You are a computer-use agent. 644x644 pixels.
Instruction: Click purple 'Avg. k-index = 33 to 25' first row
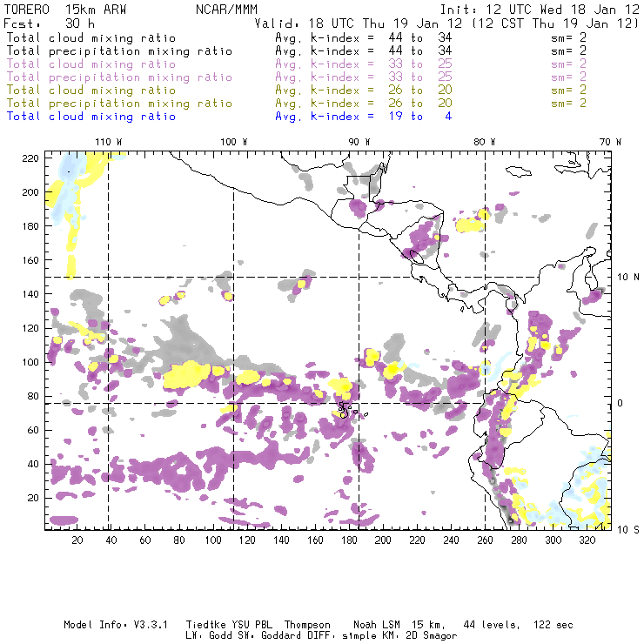click(x=364, y=64)
